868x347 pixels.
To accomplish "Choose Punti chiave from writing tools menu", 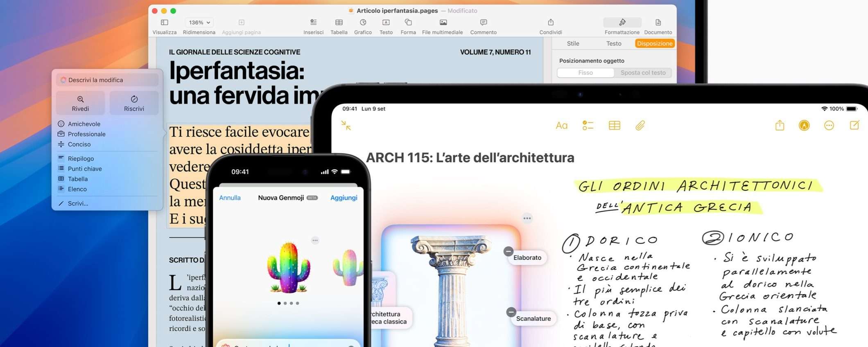I will [85, 169].
